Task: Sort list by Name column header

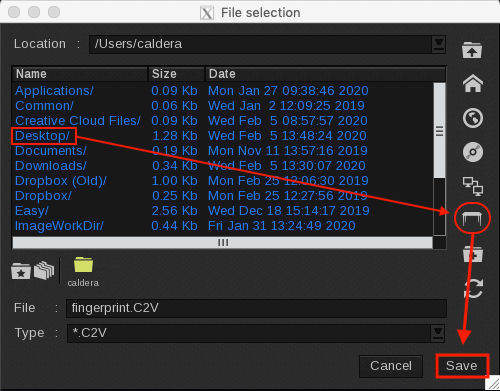Action: 80,74
